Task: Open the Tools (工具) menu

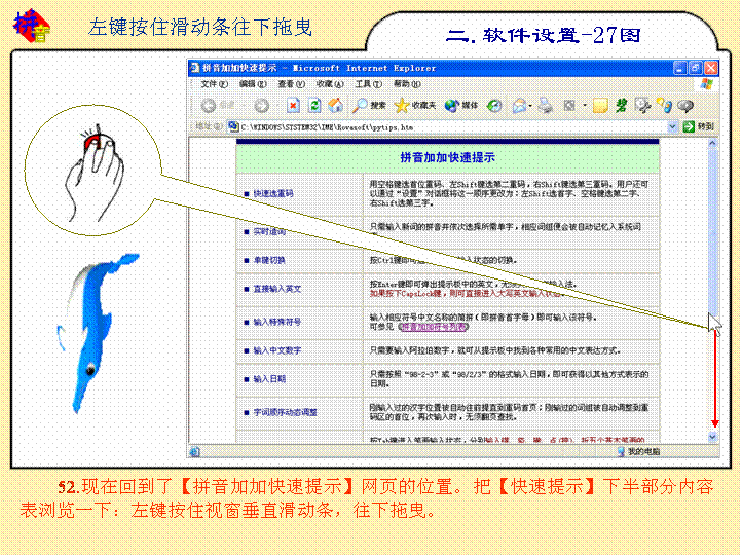Action: [x=368, y=84]
